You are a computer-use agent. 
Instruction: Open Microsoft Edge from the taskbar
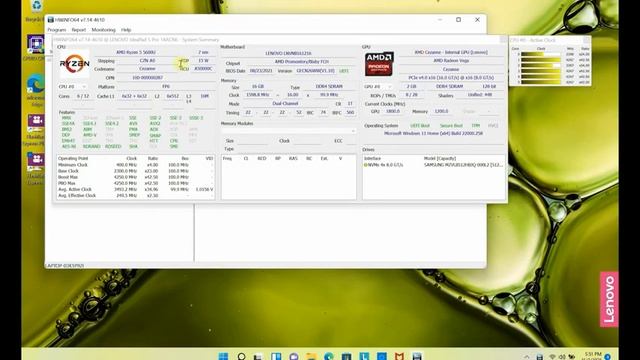[x=329, y=356]
